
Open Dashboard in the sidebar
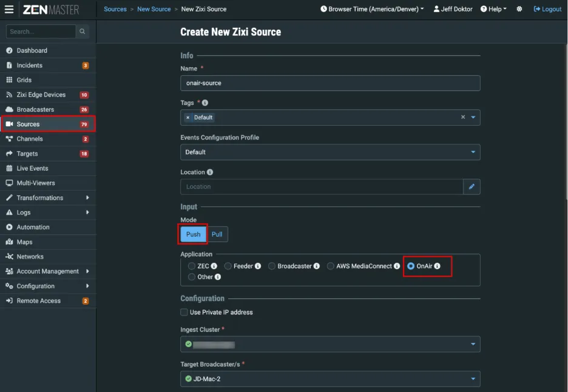coord(48,51)
